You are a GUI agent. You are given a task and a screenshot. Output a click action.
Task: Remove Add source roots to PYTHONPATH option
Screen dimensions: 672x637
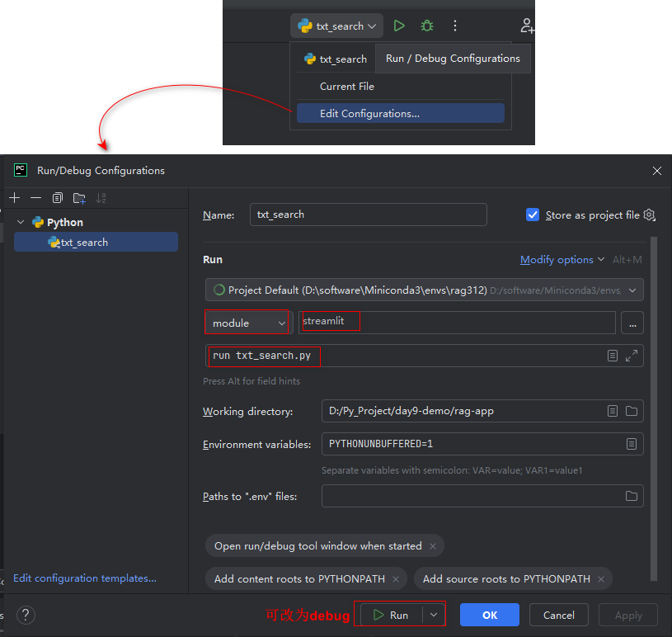[601, 578]
